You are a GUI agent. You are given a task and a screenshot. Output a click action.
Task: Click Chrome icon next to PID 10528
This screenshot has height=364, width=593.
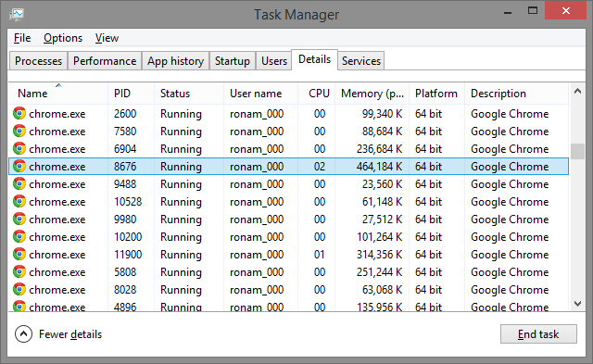pos(19,202)
